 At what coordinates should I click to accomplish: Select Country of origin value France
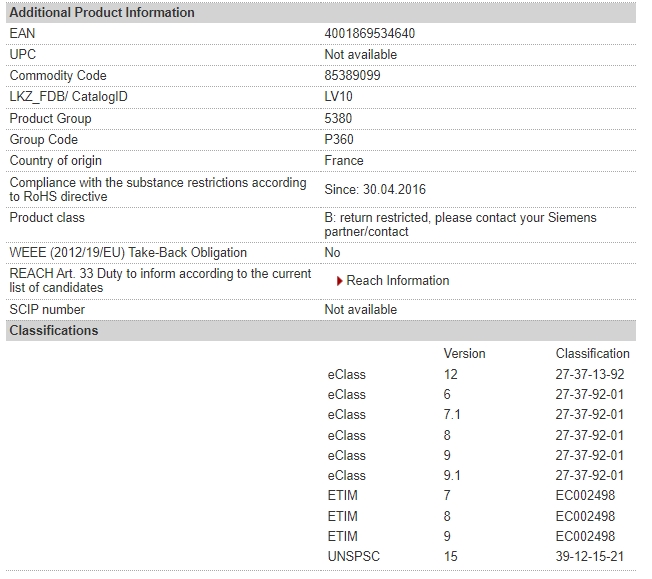point(344,161)
